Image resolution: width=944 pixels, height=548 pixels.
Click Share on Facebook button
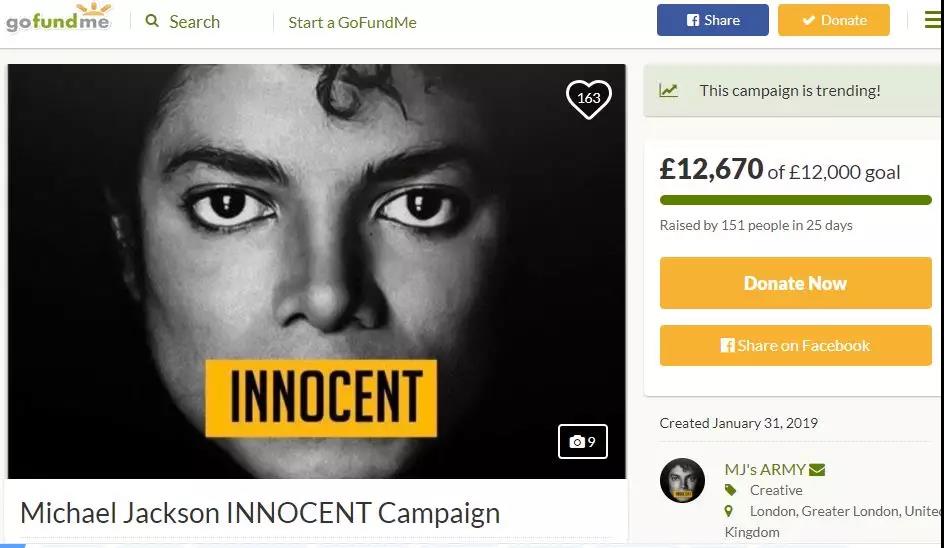coord(795,345)
